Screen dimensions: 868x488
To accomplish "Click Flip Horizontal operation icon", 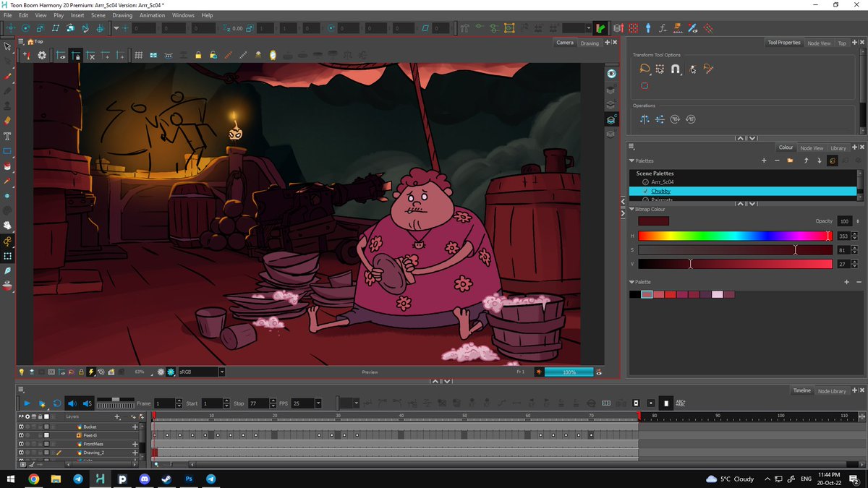I will [x=644, y=119].
